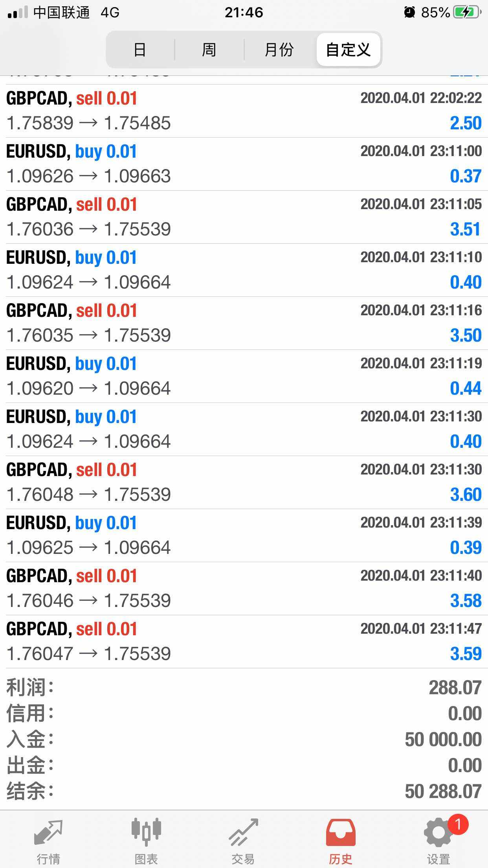Tap the alarm clock status icon
The height and width of the screenshot is (868, 488).
[x=409, y=13]
